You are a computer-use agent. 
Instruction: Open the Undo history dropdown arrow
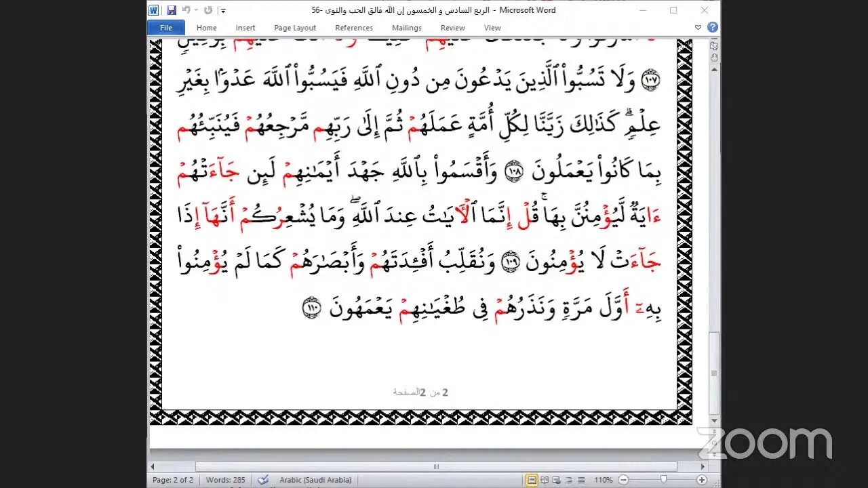(196, 10)
